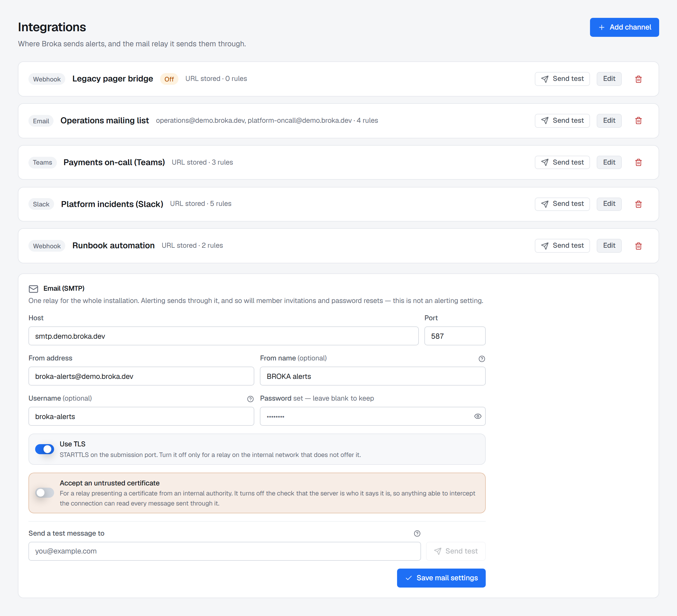This screenshot has height=616, width=677.
Task: Focus the Port input field
Action: [x=455, y=336]
